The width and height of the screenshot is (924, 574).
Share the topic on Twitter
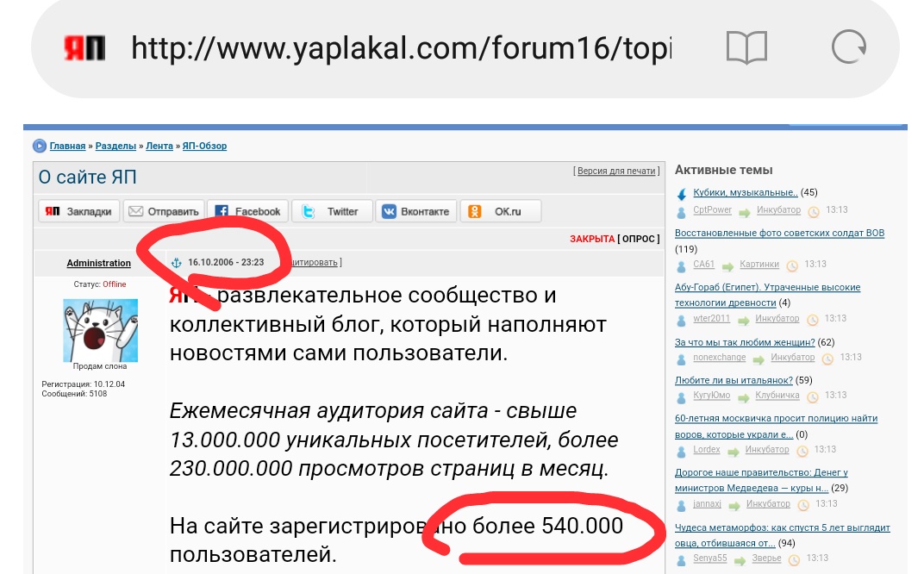coord(333,211)
